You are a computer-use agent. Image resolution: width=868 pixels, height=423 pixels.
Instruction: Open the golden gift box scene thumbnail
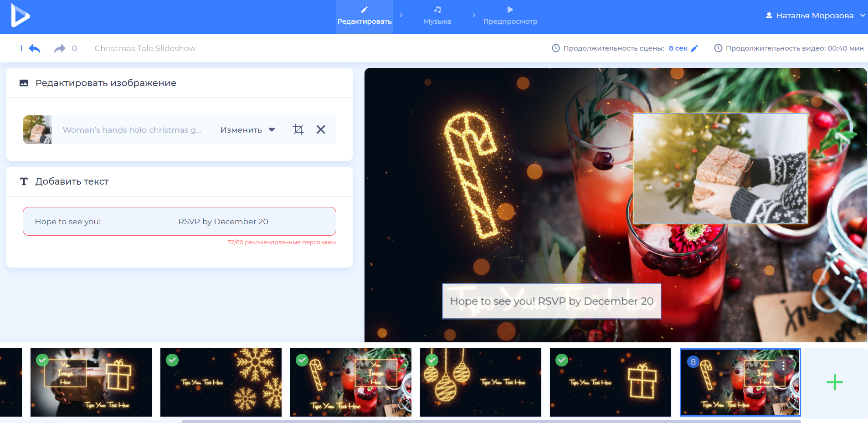pos(611,382)
